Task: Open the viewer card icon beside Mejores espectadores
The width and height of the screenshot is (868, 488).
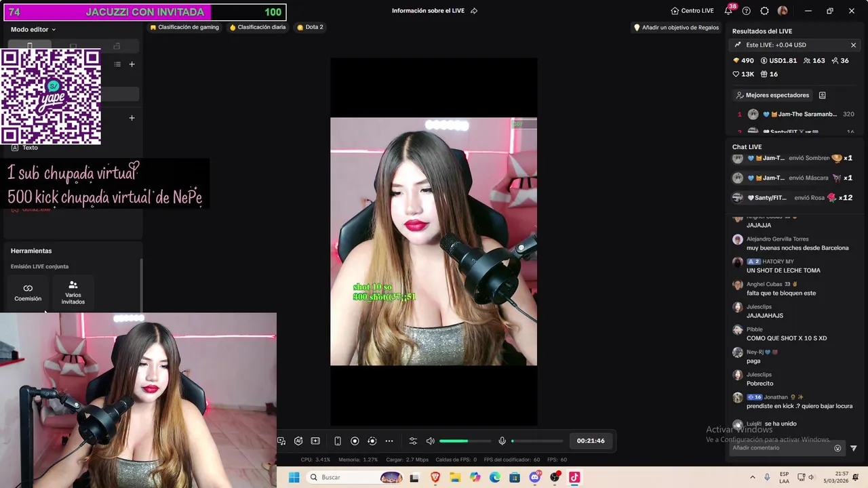Action: (822, 96)
